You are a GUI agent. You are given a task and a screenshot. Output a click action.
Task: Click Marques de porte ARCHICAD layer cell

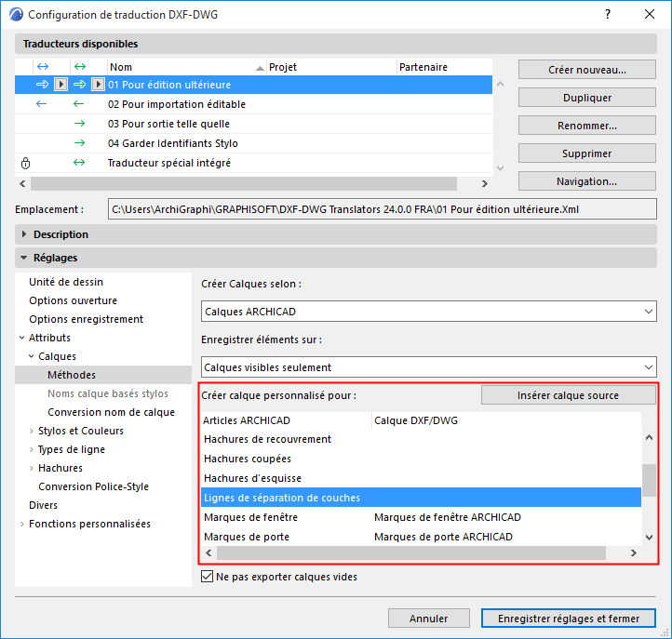pos(443,537)
